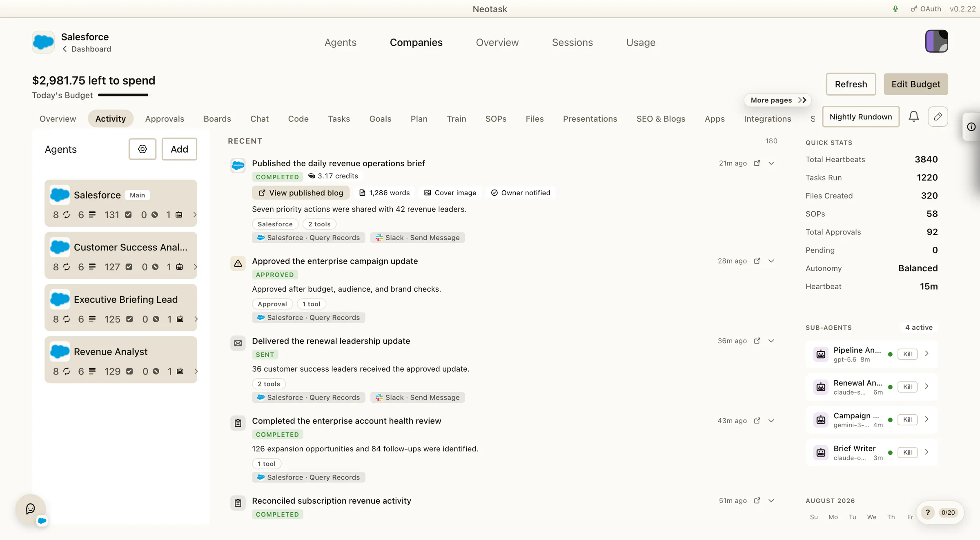This screenshot has width=980, height=540.
Task: Open the reconciled subscription revenue entry externally
Action: [757, 500]
